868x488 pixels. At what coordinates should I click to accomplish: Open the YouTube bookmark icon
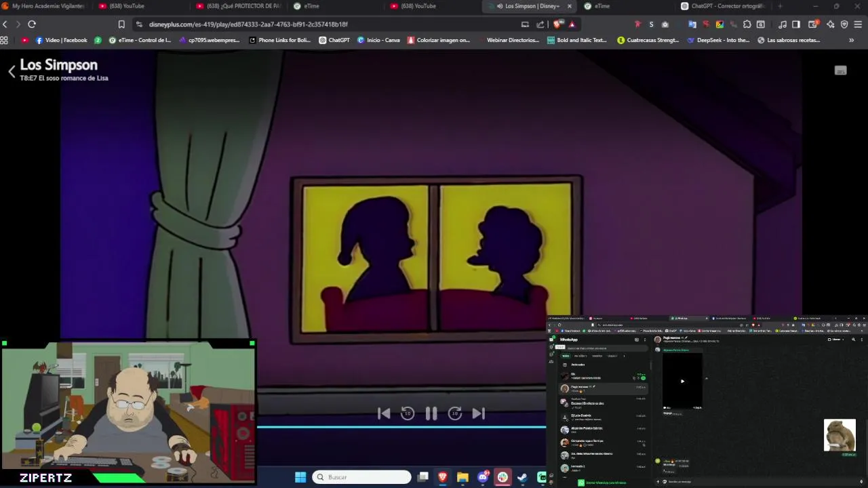point(25,40)
